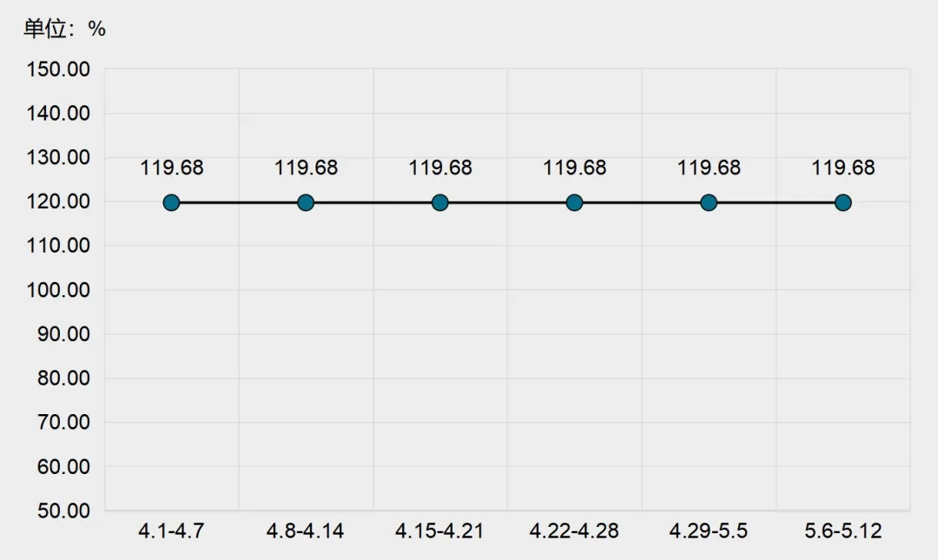Screen dimensions: 938x560
Task: Click the 80.00 y-axis label
Action: [x=67, y=379]
